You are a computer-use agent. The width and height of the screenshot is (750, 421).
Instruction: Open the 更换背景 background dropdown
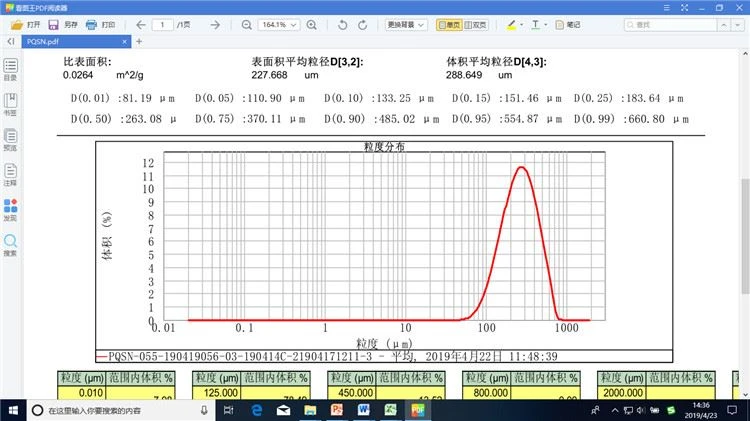[x=406, y=25]
